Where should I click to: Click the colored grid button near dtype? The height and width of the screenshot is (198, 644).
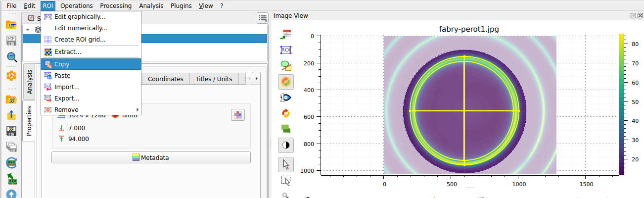(x=238, y=115)
